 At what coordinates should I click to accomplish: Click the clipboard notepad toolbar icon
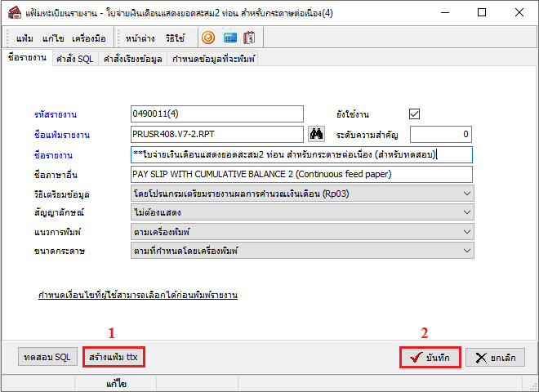[250, 38]
